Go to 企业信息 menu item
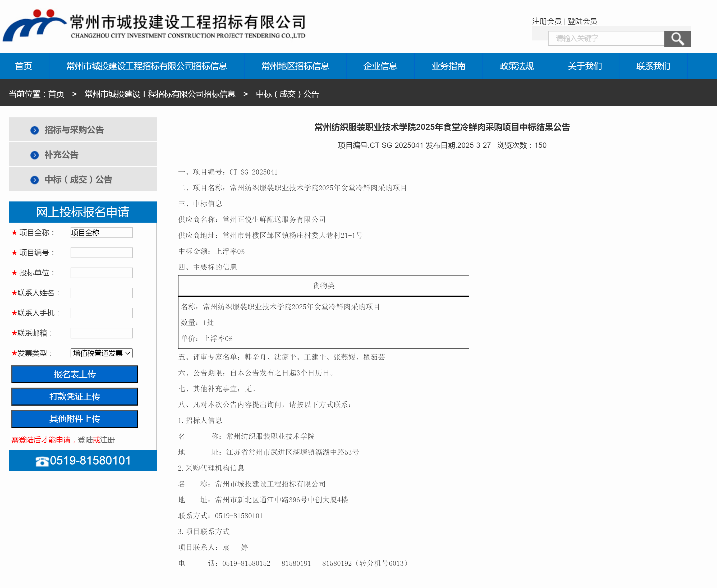Image resolution: width=717 pixels, height=588 pixels. pos(380,66)
